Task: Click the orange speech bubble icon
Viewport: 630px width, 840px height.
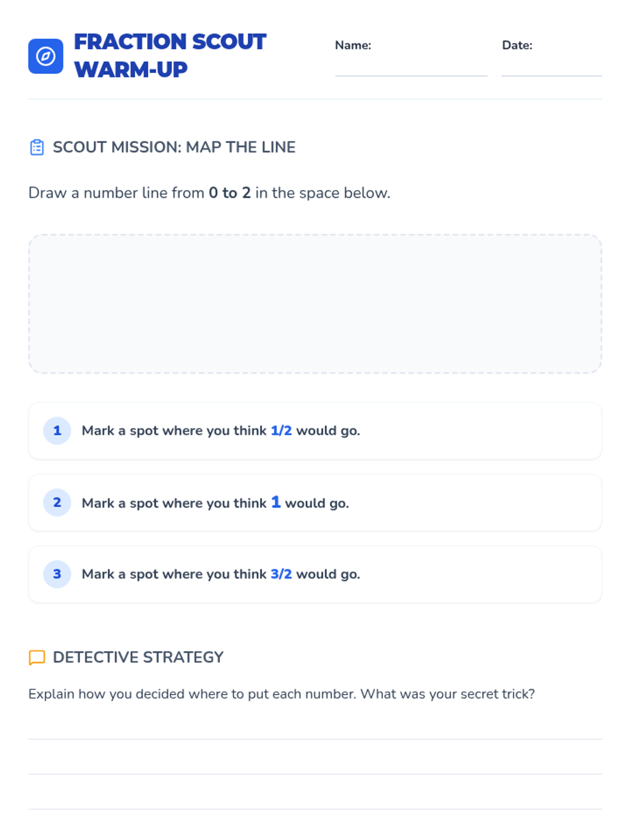Action: point(37,657)
